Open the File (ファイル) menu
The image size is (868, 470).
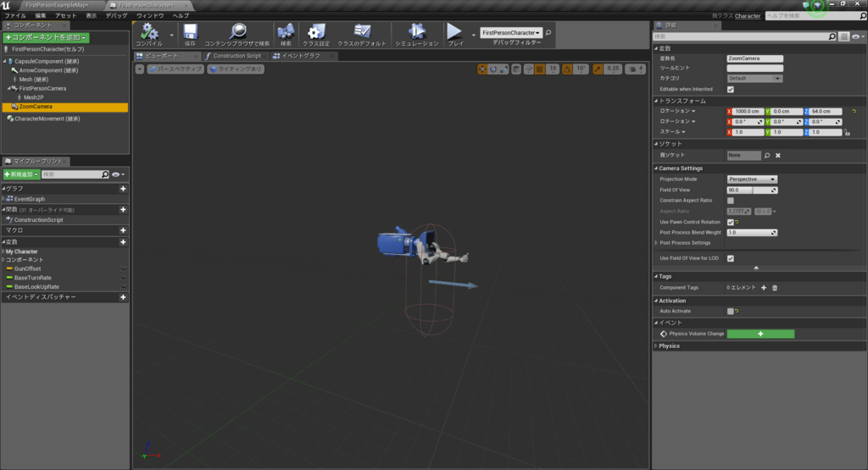point(15,15)
